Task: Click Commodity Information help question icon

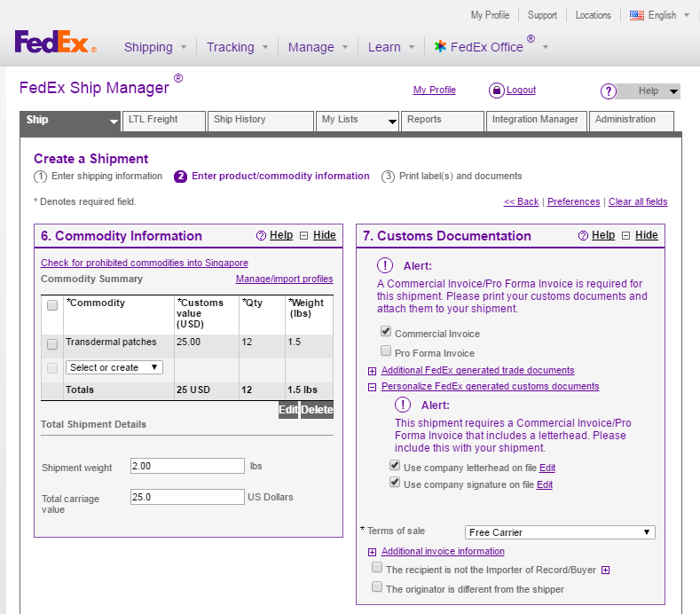Action: coord(261,235)
